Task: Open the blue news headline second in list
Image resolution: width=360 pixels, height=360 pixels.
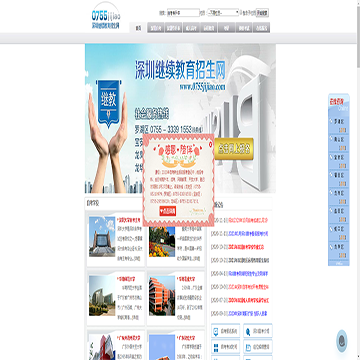Action: (248, 234)
